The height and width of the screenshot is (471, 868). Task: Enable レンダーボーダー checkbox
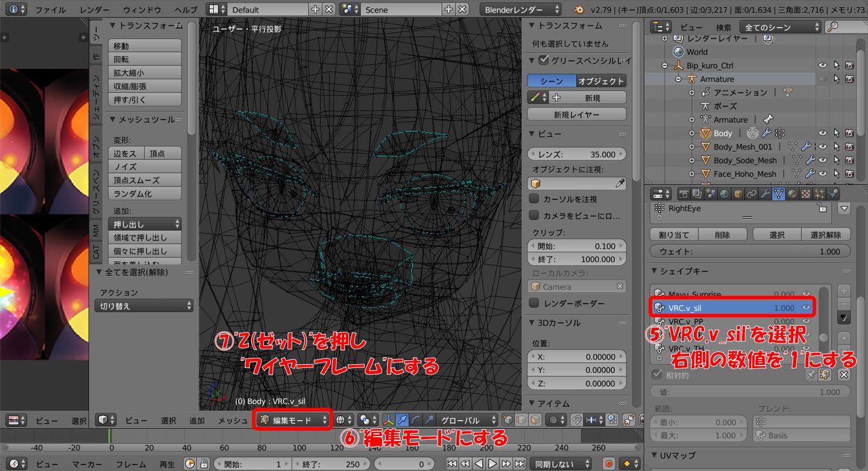(533, 303)
